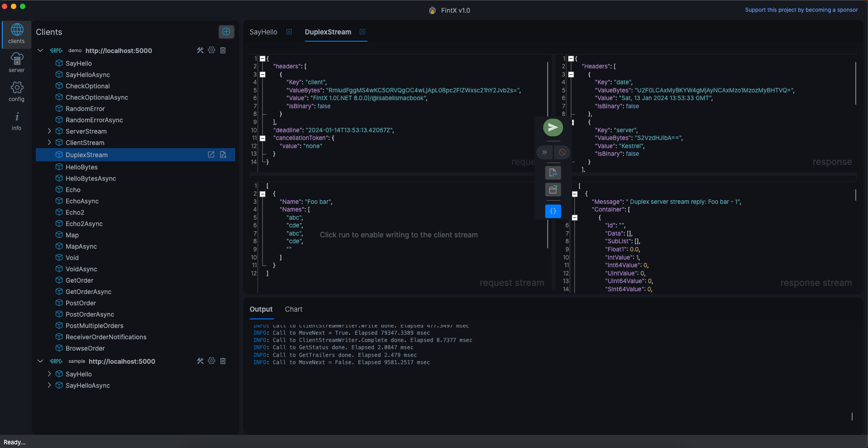This screenshot has height=448, width=868.
Task: Open settings gear for demo client
Action: (x=212, y=50)
